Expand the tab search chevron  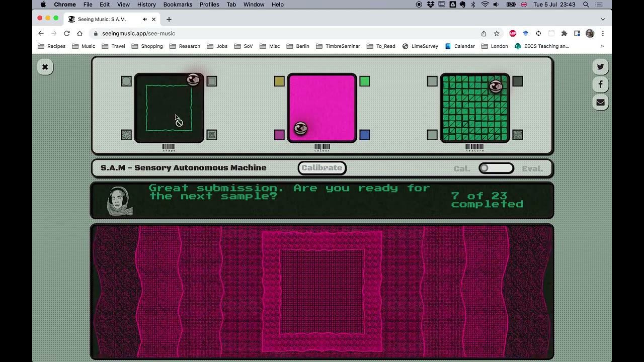(x=603, y=19)
